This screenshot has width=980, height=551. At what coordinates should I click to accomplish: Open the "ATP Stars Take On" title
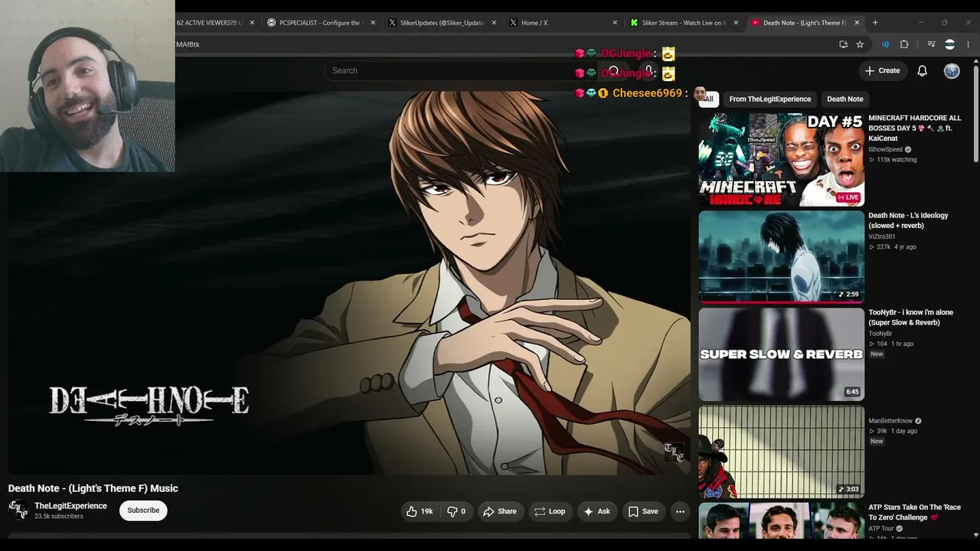click(914, 512)
